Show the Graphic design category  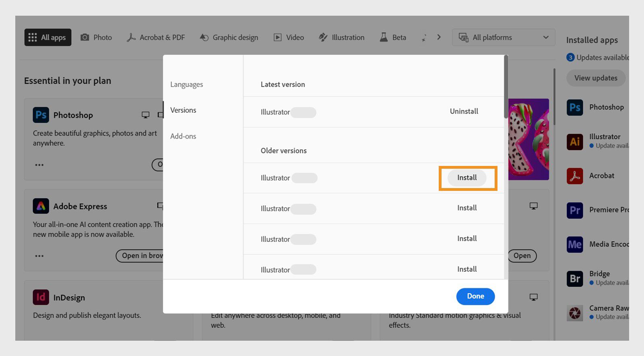click(x=229, y=37)
